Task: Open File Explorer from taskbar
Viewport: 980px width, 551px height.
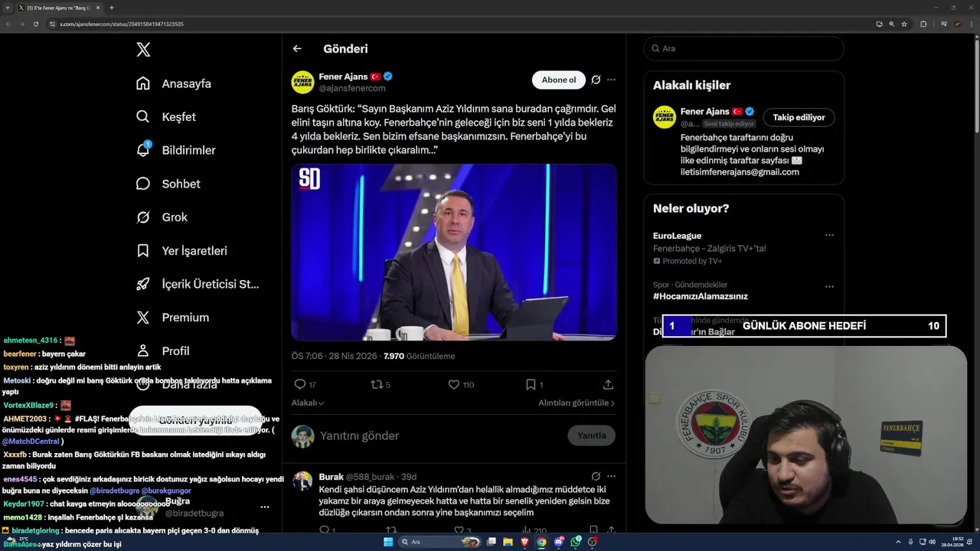Action: point(508,542)
